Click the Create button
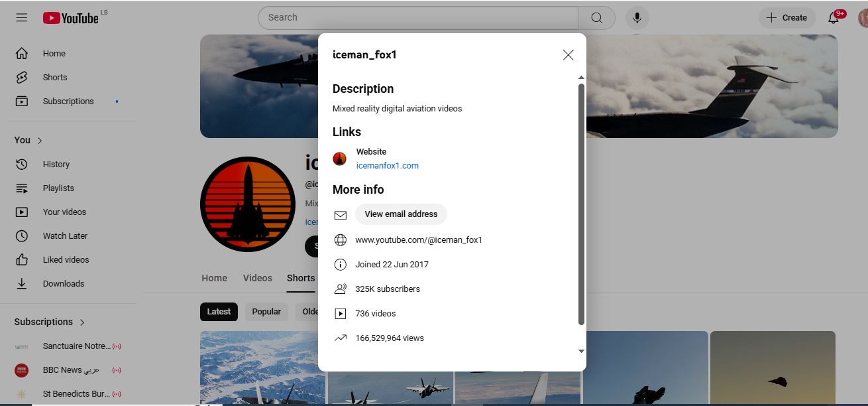The width and height of the screenshot is (868, 406). click(x=787, y=18)
